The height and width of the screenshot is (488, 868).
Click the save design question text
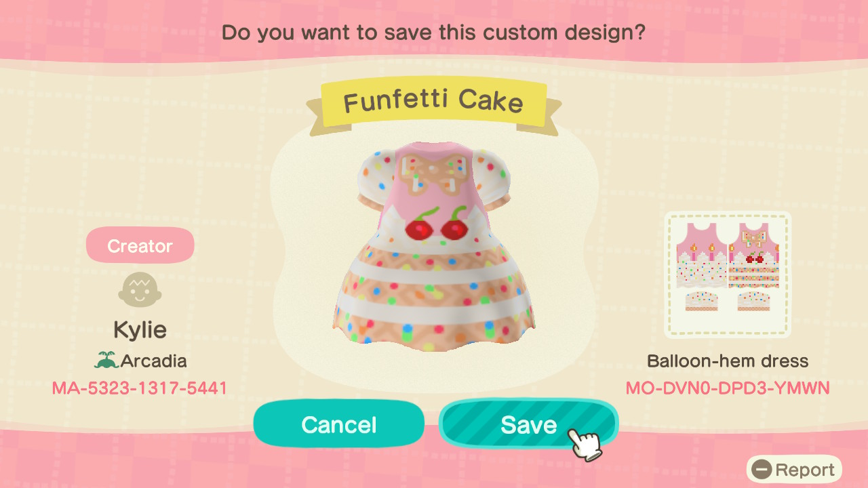click(433, 32)
